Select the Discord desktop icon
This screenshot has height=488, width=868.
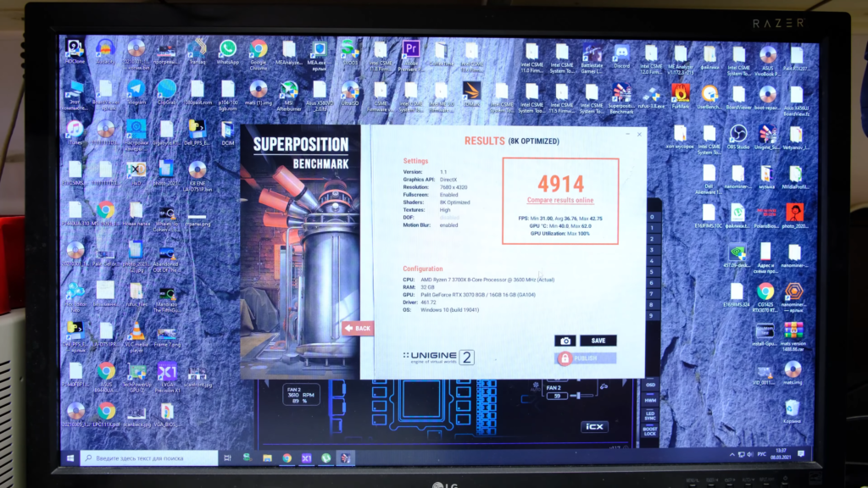620,53
